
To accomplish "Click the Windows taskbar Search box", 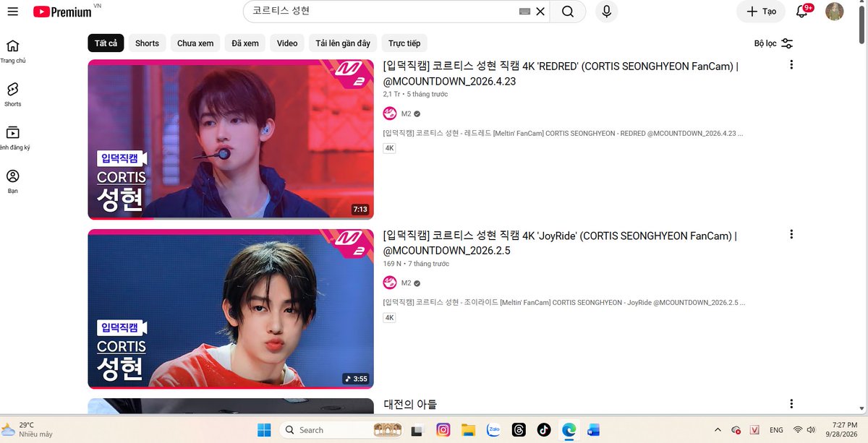I will pyautogui.click(x=342, y=430).
